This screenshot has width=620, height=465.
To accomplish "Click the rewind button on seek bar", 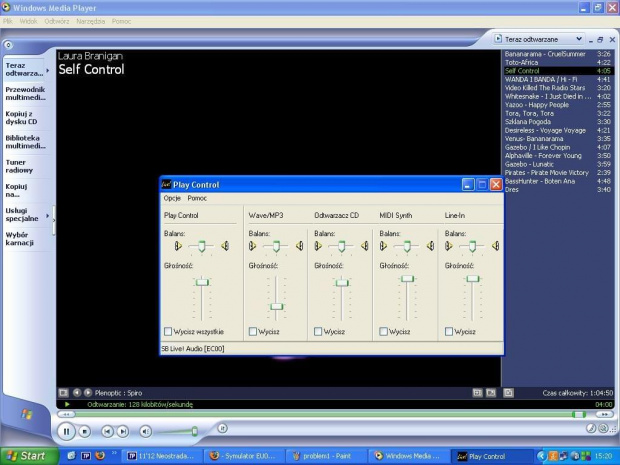I will point(66,414).
